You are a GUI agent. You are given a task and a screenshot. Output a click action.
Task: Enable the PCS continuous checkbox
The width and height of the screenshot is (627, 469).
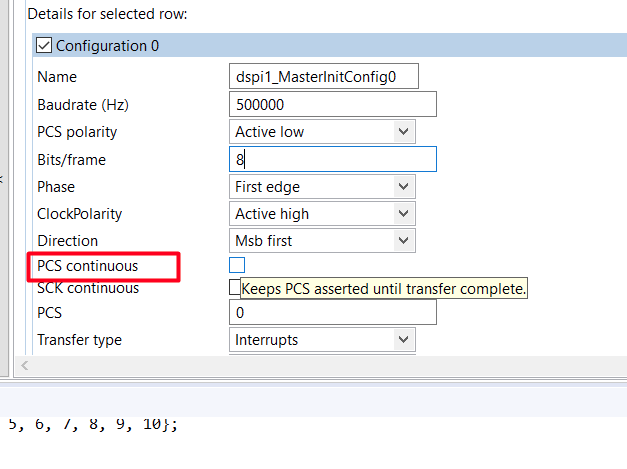[237, 265]
